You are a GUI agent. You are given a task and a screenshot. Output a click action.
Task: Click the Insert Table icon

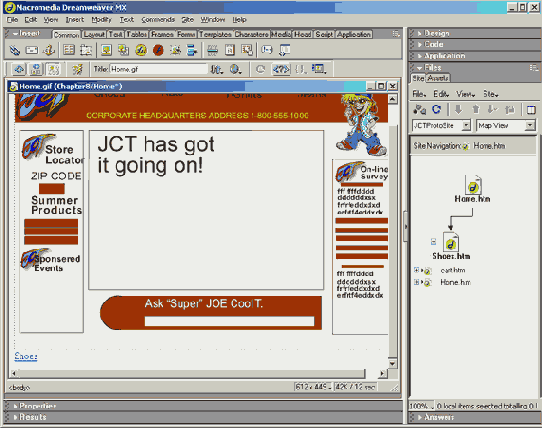click(x=69, y=50)
